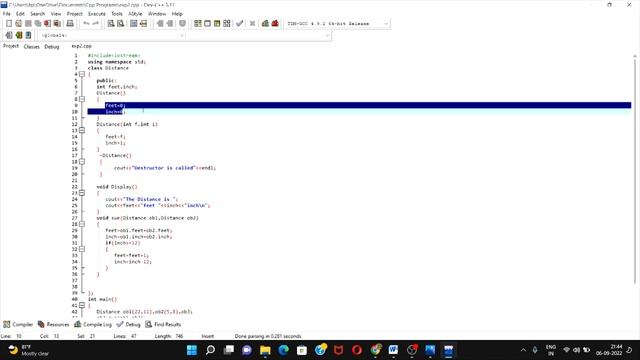Click the blue book icon in second toolbar row
Screen dimensions: 640x360
(x=28, y=36)
